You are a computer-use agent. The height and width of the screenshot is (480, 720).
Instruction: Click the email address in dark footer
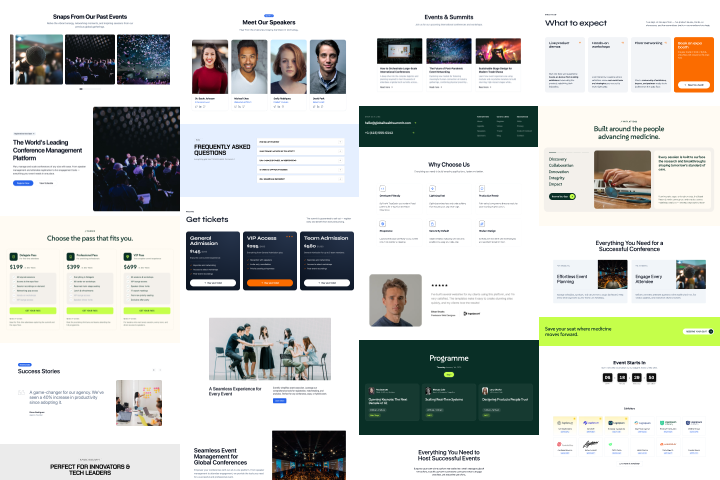[x=388, y=123]
